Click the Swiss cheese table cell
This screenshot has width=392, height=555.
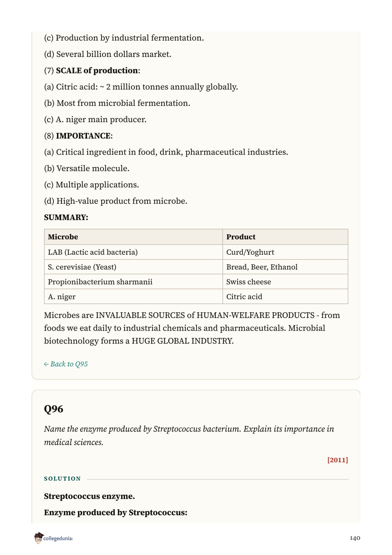285,282
